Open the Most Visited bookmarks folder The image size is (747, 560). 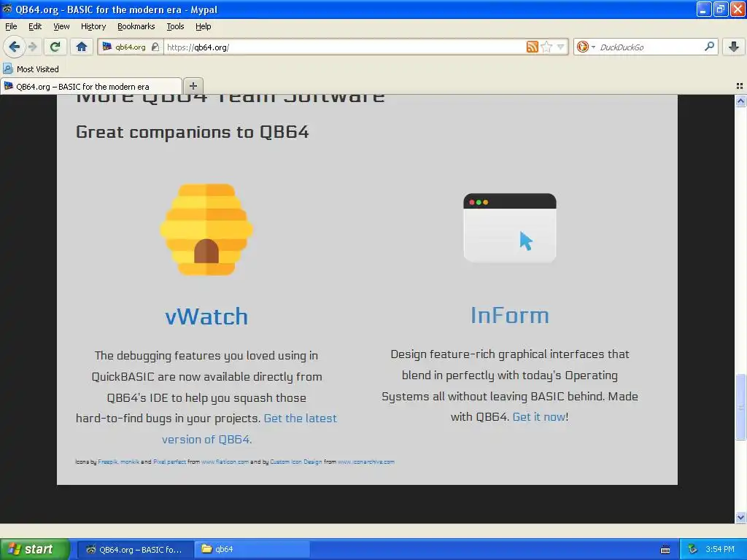31,69
